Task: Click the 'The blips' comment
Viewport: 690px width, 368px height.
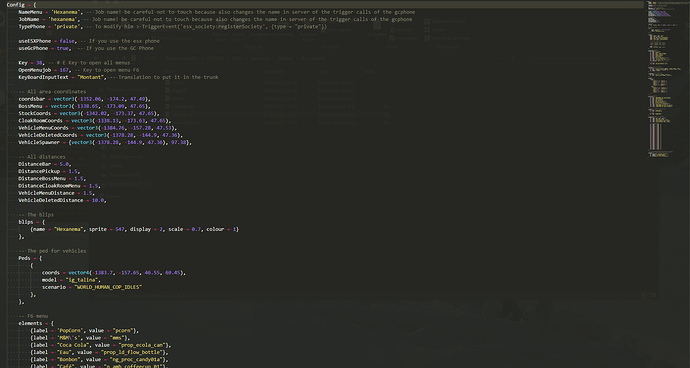Action: tap(40, 215)
